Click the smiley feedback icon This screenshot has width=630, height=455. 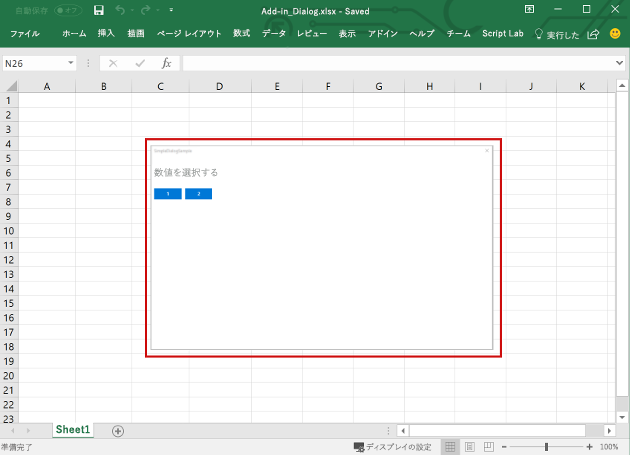click(x=615, y=34)
